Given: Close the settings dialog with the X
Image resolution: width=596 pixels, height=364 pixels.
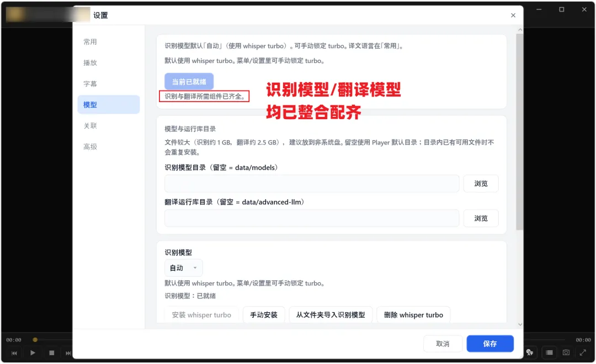Looking at the screenshot, I should (513, 15).
